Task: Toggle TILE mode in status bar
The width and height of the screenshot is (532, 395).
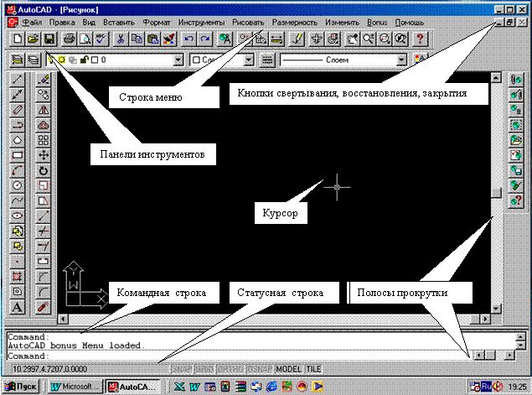Action: coord(313,369)
